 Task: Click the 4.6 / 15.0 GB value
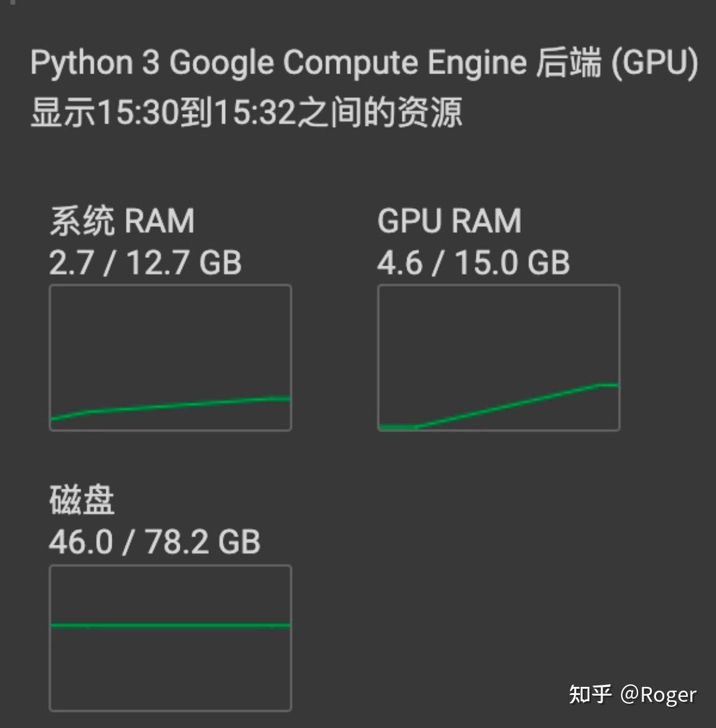click(x=473, y=263)
